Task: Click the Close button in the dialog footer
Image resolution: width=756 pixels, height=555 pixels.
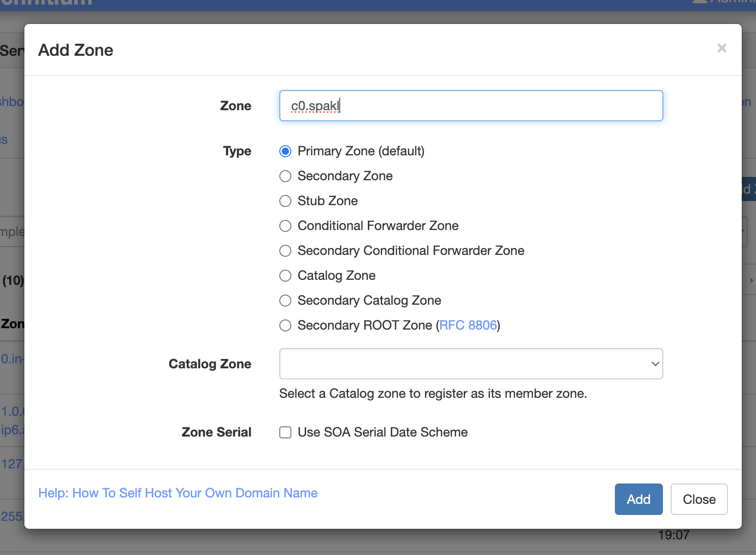Action: [x=699, y=499]
